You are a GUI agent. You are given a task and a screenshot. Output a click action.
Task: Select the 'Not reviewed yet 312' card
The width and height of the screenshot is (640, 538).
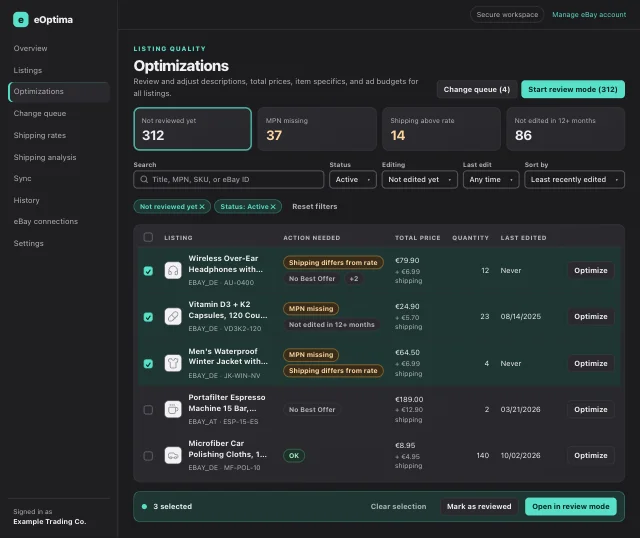click(x=193, y=129)
